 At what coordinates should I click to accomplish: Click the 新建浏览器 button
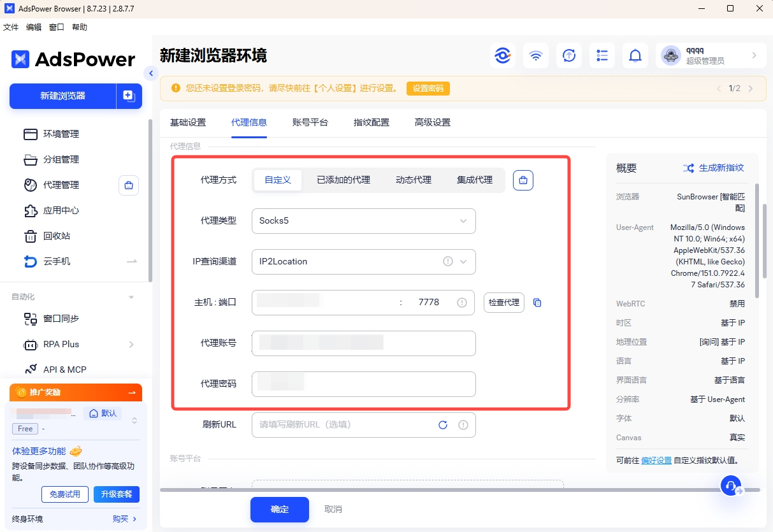(x=62, y=96)
